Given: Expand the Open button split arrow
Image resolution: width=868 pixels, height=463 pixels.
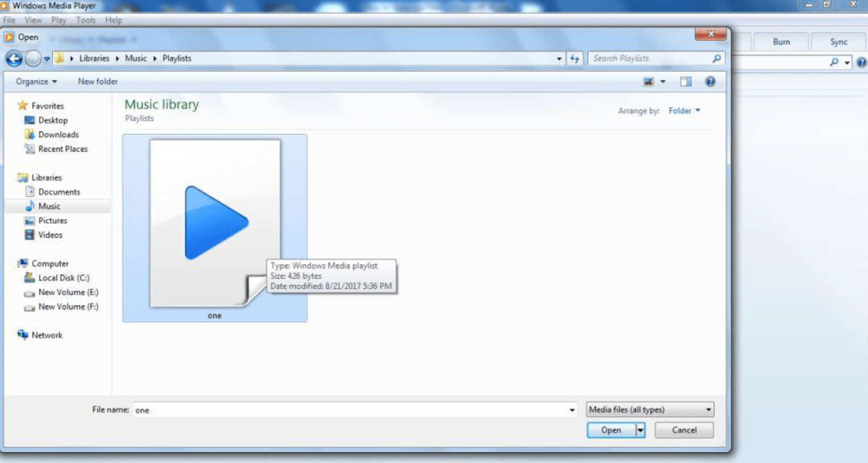Looking at the screenshot, I should pyautogui.click(x=640, y=430).
